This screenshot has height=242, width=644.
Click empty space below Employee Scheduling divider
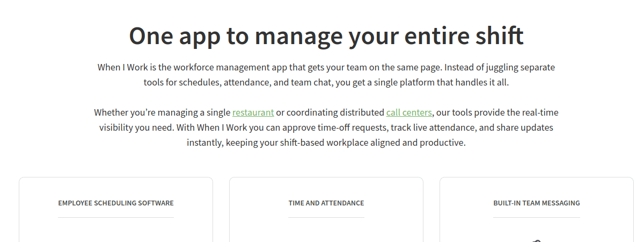(116, 230)
